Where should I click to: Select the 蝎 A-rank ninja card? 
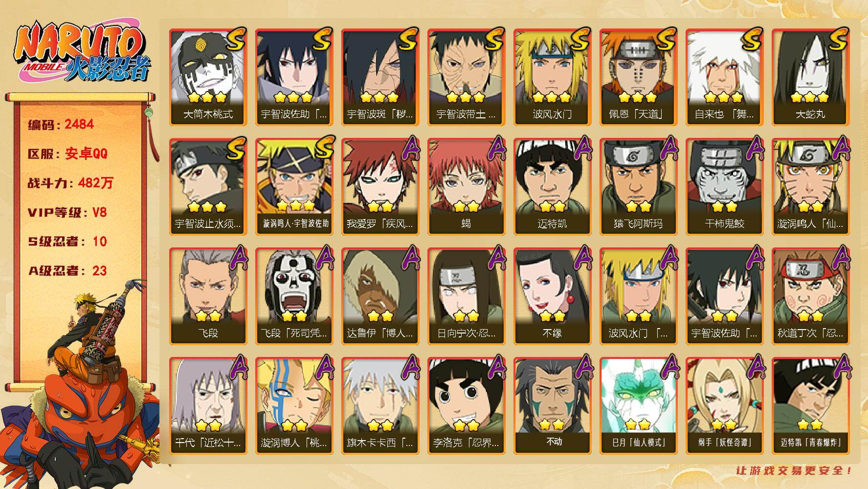pos(466,187)
